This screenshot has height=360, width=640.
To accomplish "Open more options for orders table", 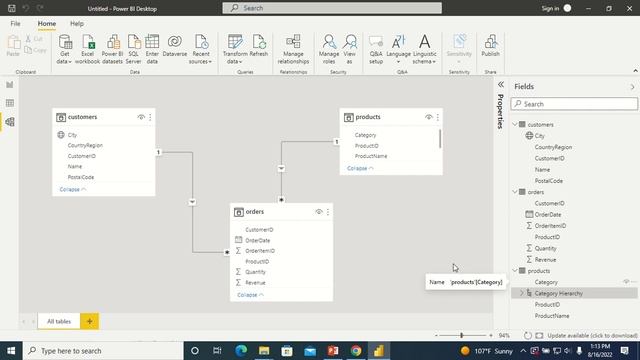I will (x=328, y=212).
